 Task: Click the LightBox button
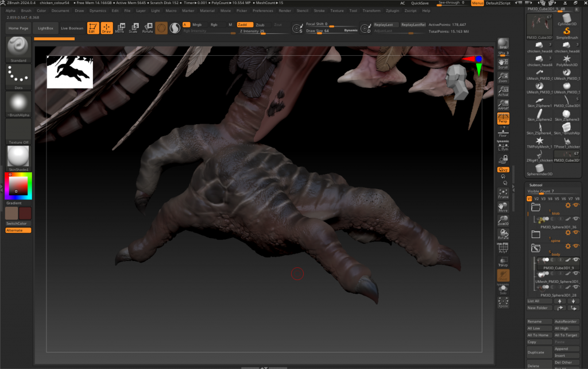pyautogui.click(x=45, y=28)
